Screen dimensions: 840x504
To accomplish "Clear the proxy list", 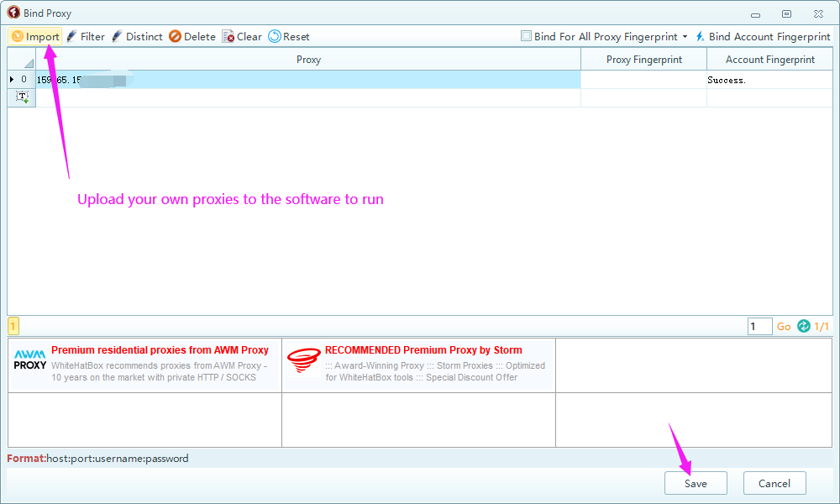I will point(228,36).
